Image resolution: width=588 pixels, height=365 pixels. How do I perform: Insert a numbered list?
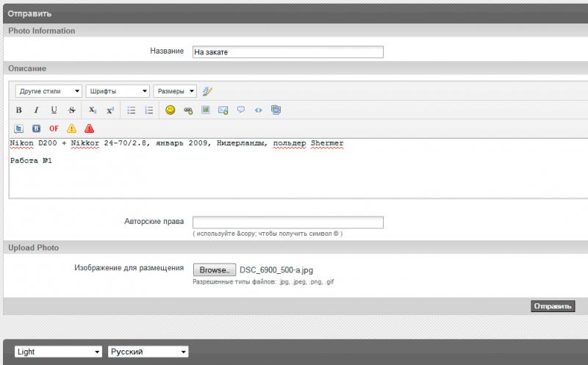[149, 110]
